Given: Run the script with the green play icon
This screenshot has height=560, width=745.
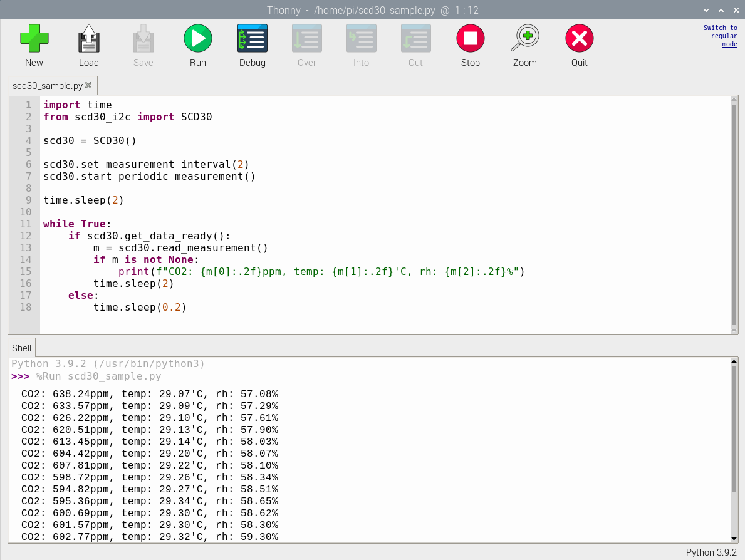Looking at the screenshot, I should pos(198,39).
